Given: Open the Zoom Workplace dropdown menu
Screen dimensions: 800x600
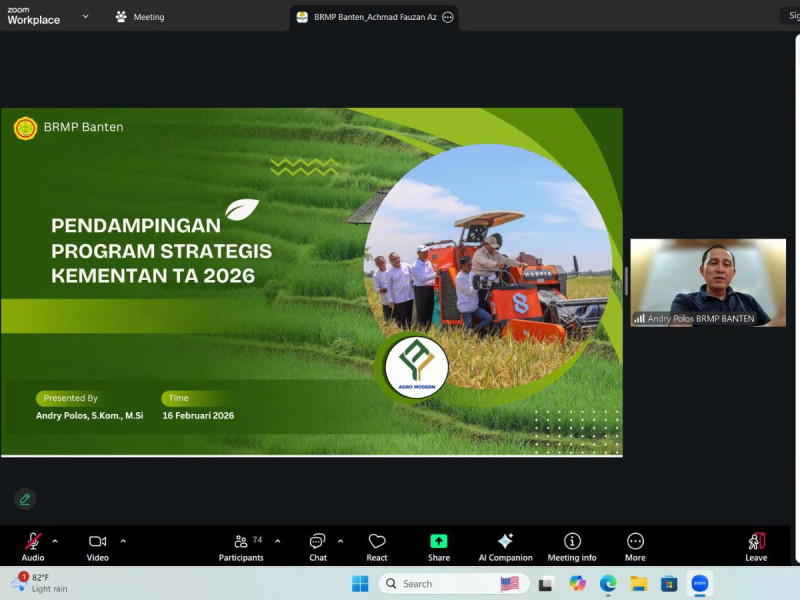Looking at the screenshot, I should [85, 17].
